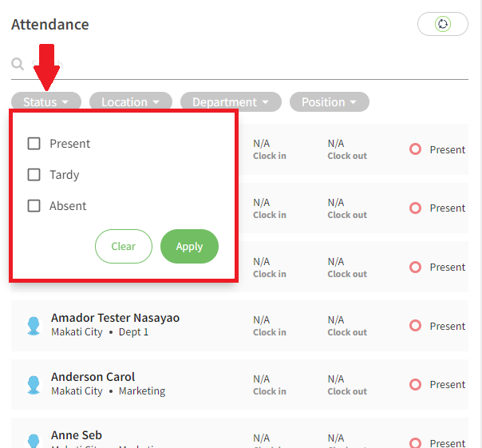Open the Location filter dropdown
Viewport: 482px width, 448px height.
(131, 102)
